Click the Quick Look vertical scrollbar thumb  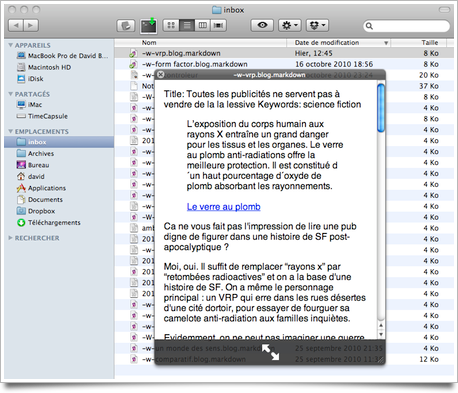[x=381, y=108]
